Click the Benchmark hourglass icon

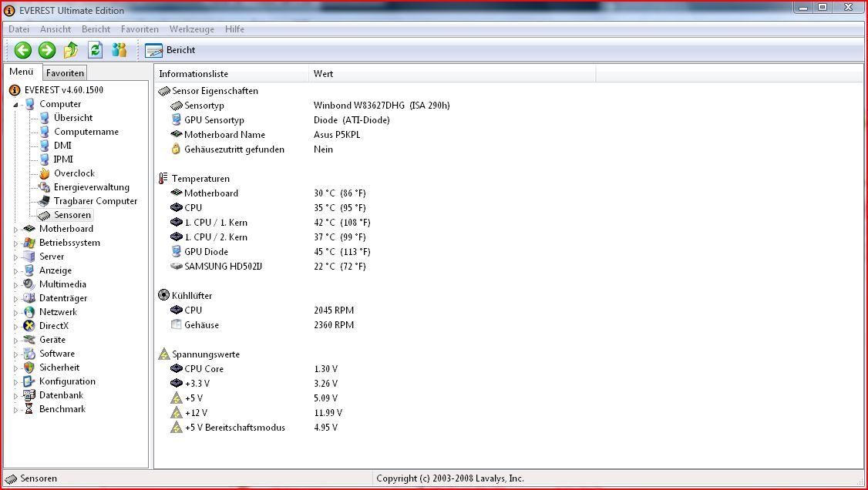pos(29,409)
